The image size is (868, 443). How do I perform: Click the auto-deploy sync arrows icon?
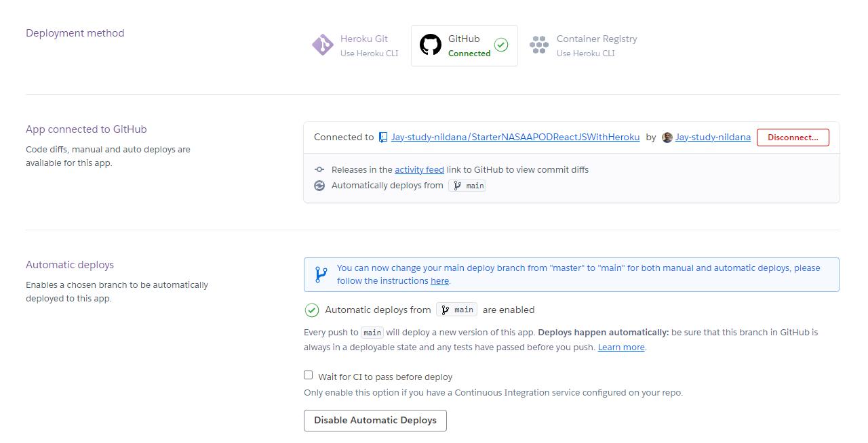(319, 186)
